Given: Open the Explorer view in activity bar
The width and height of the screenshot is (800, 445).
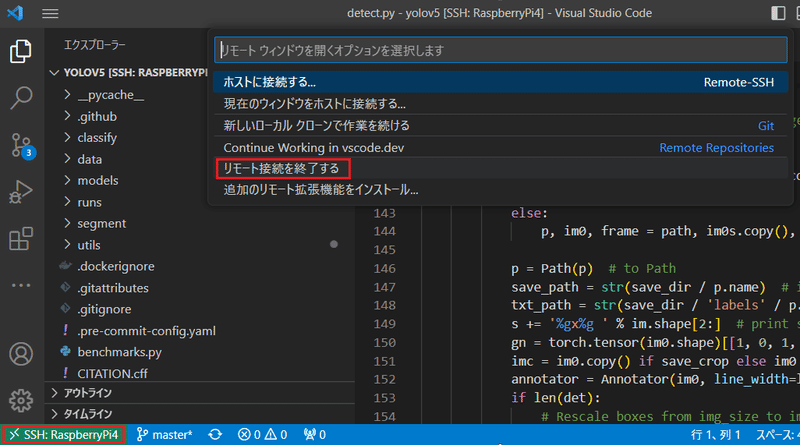Looking at the screenshot, I should coord(20,51).
